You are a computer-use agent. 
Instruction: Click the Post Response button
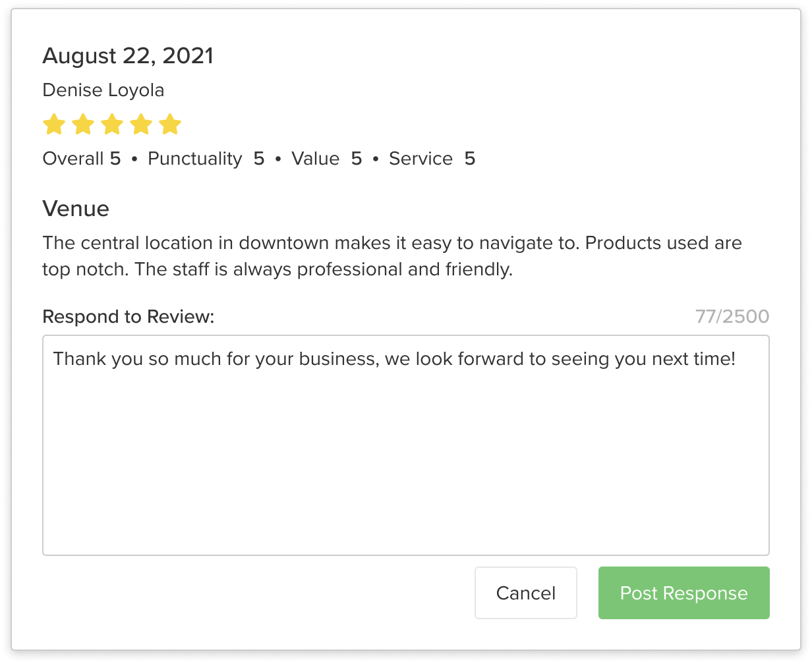pyautogui.click(x=683, y=593)
